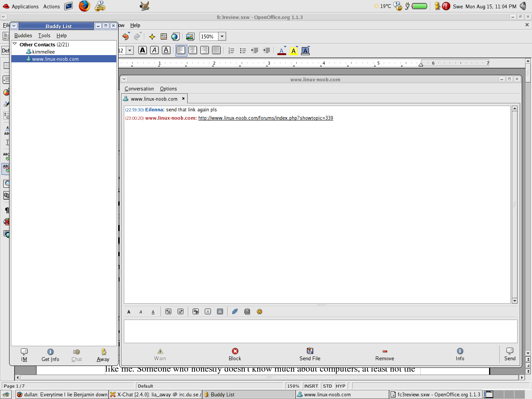Click the Decrease Indent icon

[255, 51]
